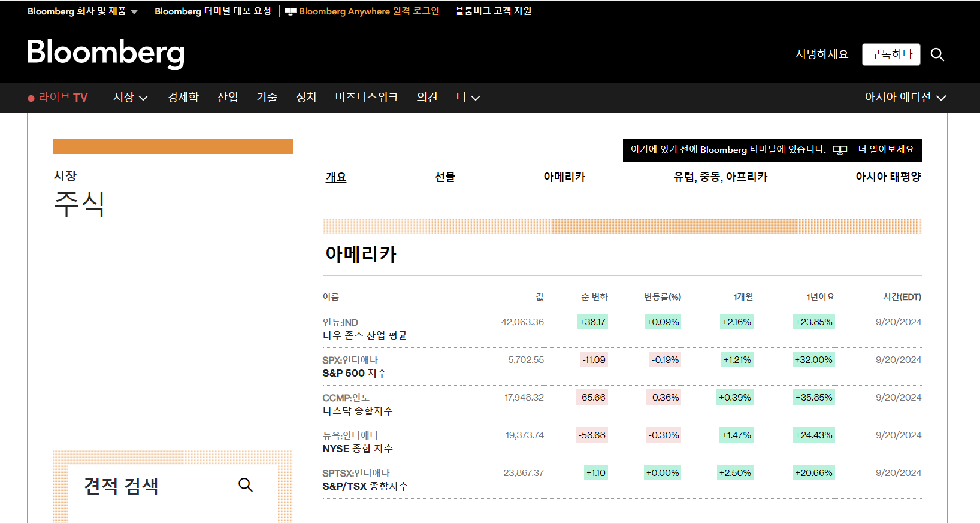Click the value 5,702.55

pos(526,360)
